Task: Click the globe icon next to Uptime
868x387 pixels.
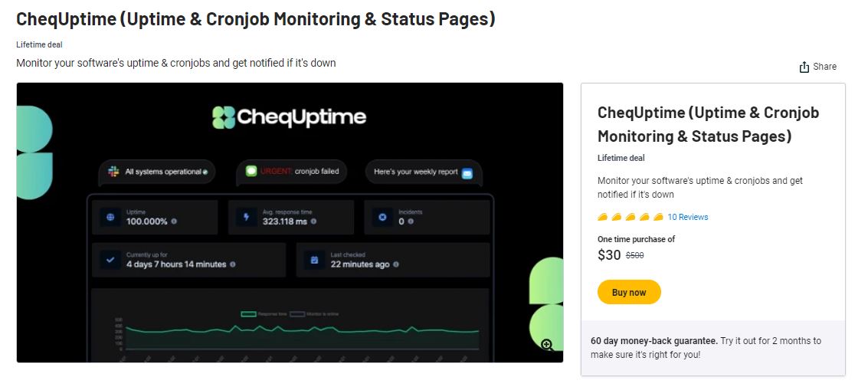Action: [111, 217]
